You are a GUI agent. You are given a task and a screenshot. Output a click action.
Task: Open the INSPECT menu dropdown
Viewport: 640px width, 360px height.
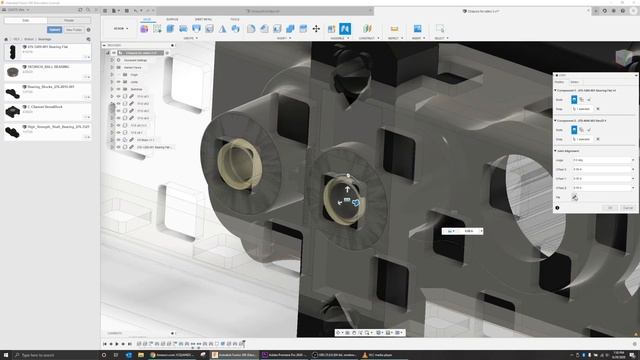pyautogui.click(x=395, y=38)
